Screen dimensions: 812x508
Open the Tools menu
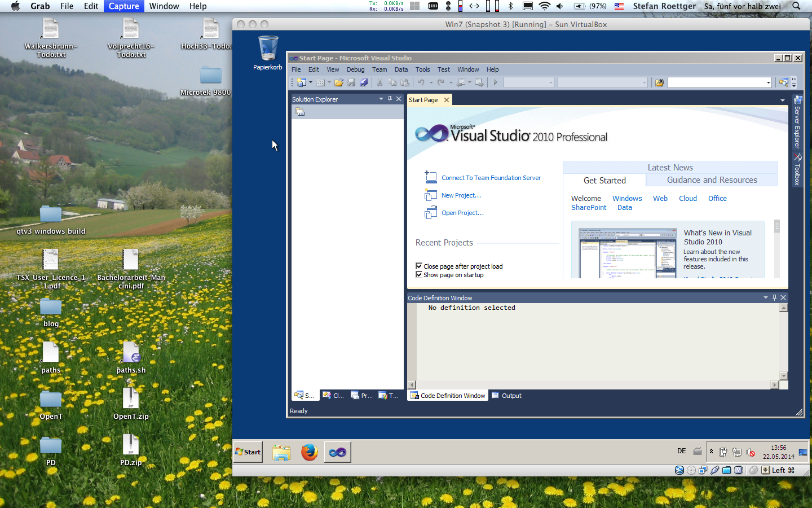point(422,69)
